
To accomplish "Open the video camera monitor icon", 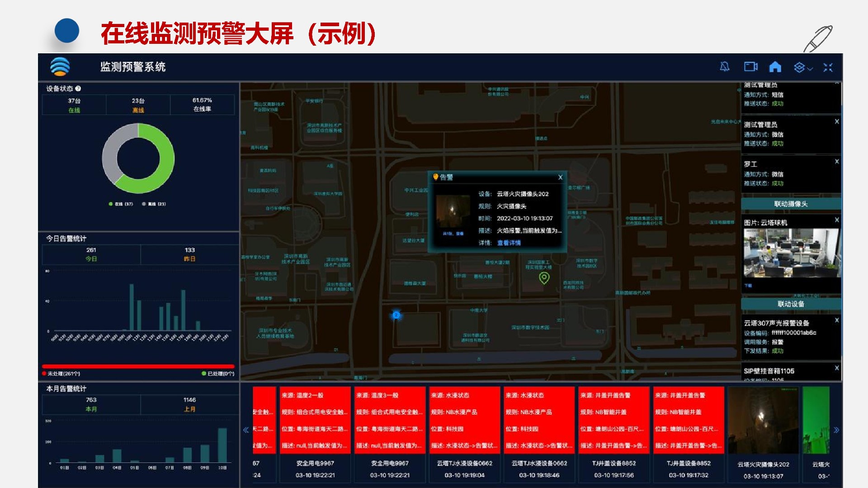I will [x=750, y=67].
